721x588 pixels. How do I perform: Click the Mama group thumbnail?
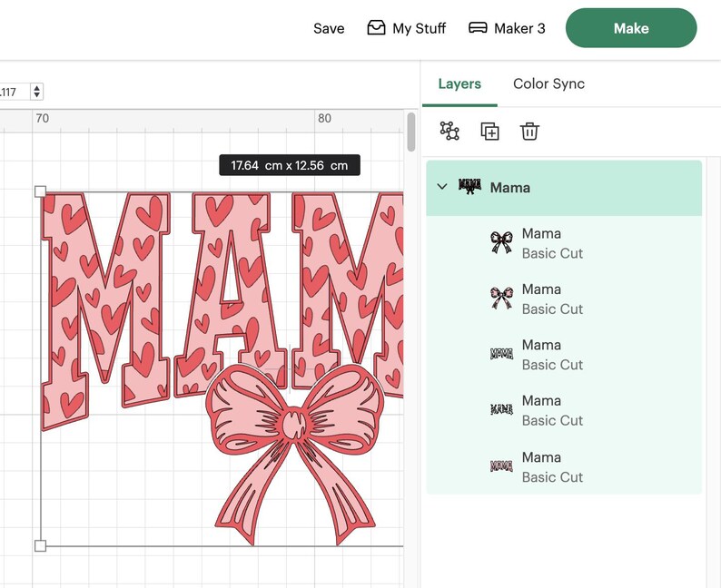(470, 187)
